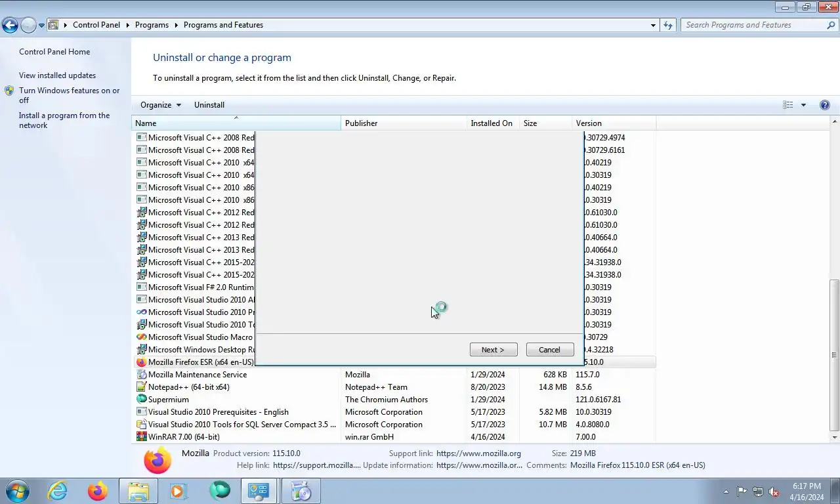The width and height of the screenshot is (840, 504).
Task: Sort by the Version column header
Action: point(614,123)
